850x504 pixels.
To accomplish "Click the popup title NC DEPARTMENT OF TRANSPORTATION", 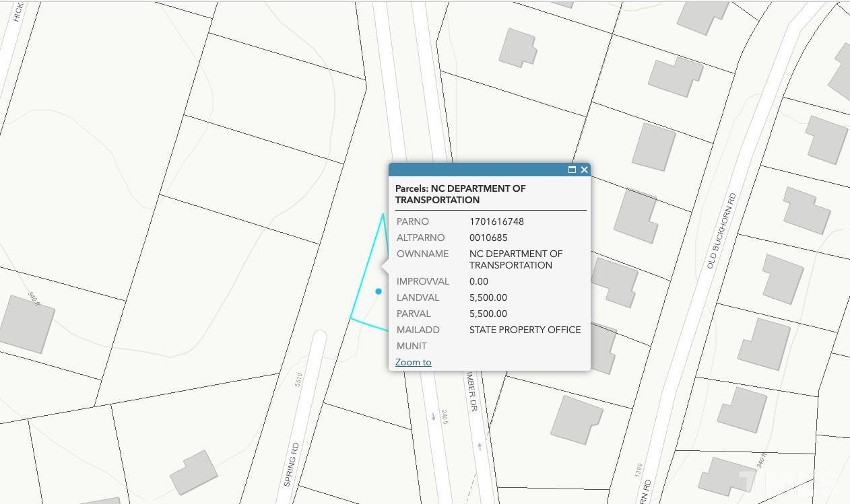I will click(461, 194).
